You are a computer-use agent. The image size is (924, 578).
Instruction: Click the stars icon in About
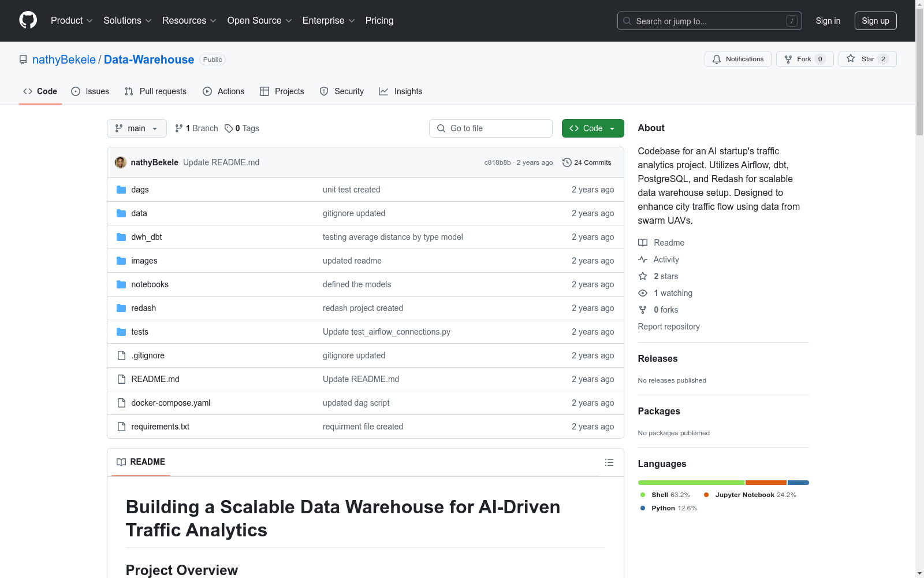tap(643, 276)
